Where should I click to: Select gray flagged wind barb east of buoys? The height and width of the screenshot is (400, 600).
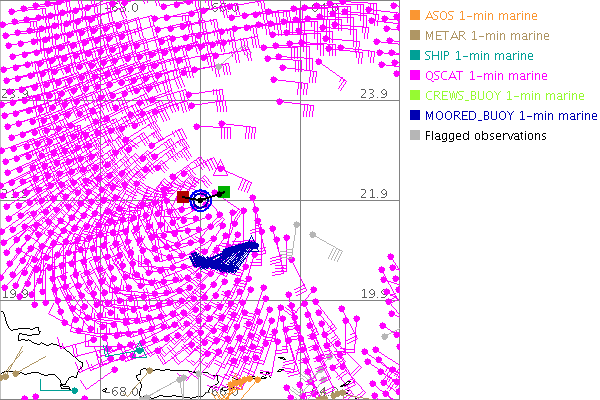(313, 236)
